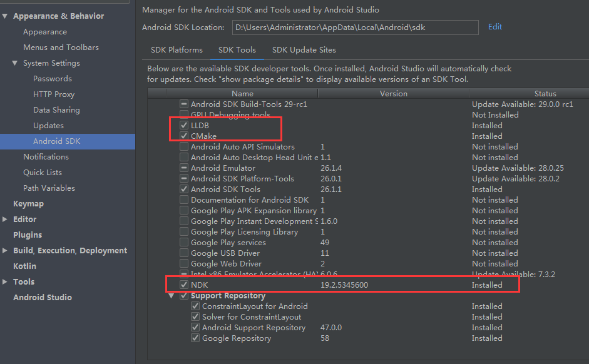Check the Google USB Driver package
Screen dimensions: 589x364
pos(183,253)
